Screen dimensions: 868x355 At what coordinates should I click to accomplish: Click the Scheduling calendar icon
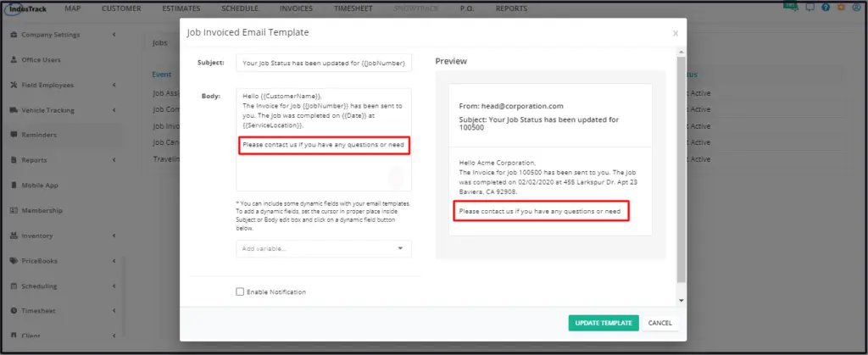[14, 286]
